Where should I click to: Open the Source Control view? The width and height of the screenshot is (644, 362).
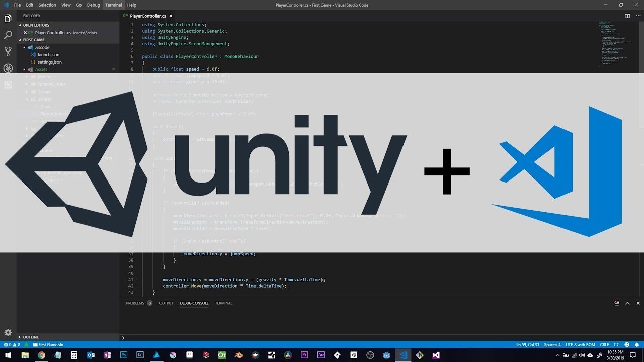[x=8, y=52]
